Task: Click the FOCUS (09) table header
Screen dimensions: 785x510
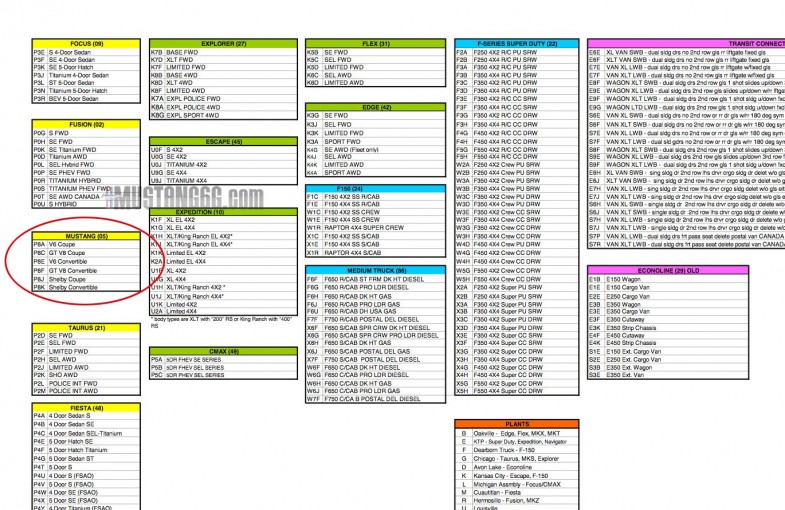Action: point(86,44)
